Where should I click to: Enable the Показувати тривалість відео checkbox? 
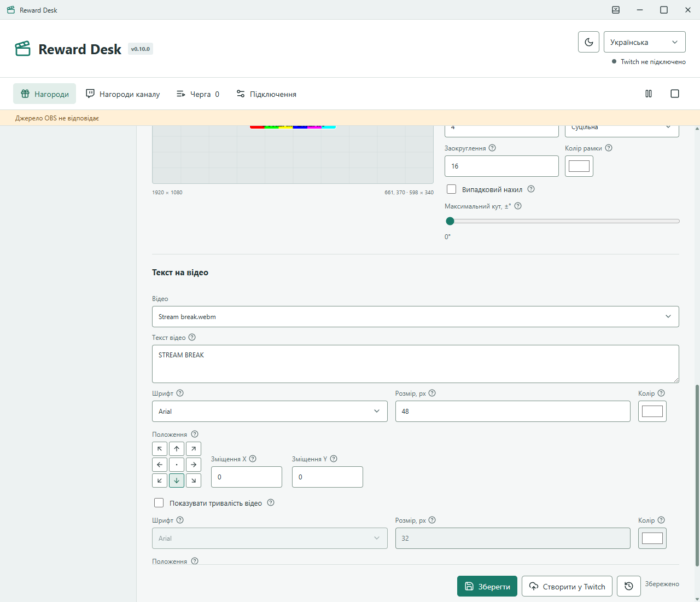(159, 502)
